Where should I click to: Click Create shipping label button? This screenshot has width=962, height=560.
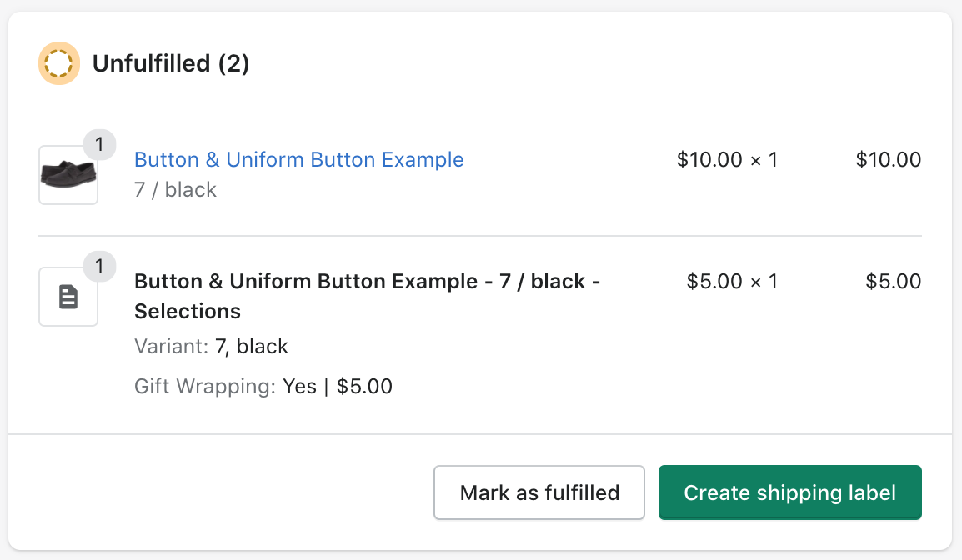[790, 492]
